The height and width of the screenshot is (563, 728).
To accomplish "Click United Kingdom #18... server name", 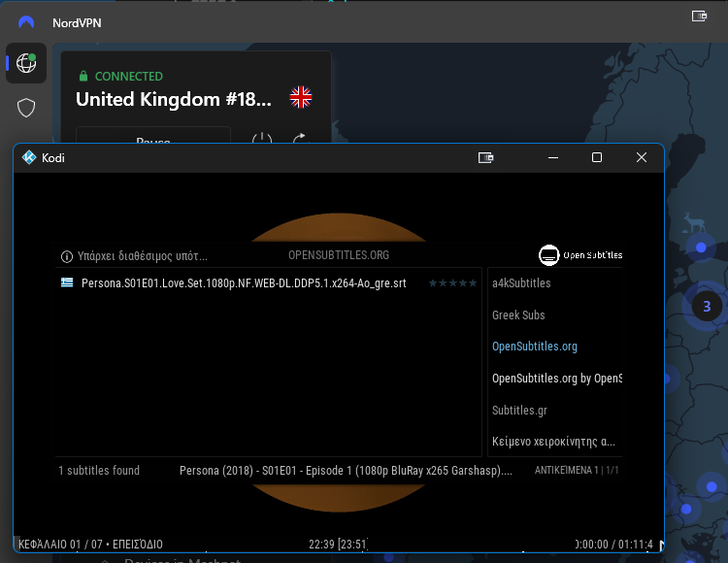I will [173, 99].
